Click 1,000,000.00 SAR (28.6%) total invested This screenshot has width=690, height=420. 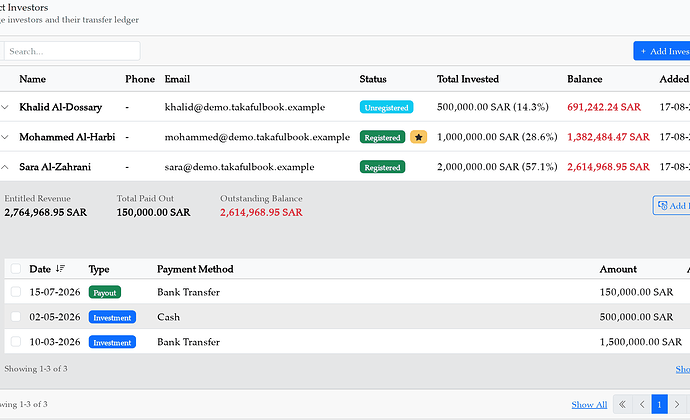click(497, 137)
